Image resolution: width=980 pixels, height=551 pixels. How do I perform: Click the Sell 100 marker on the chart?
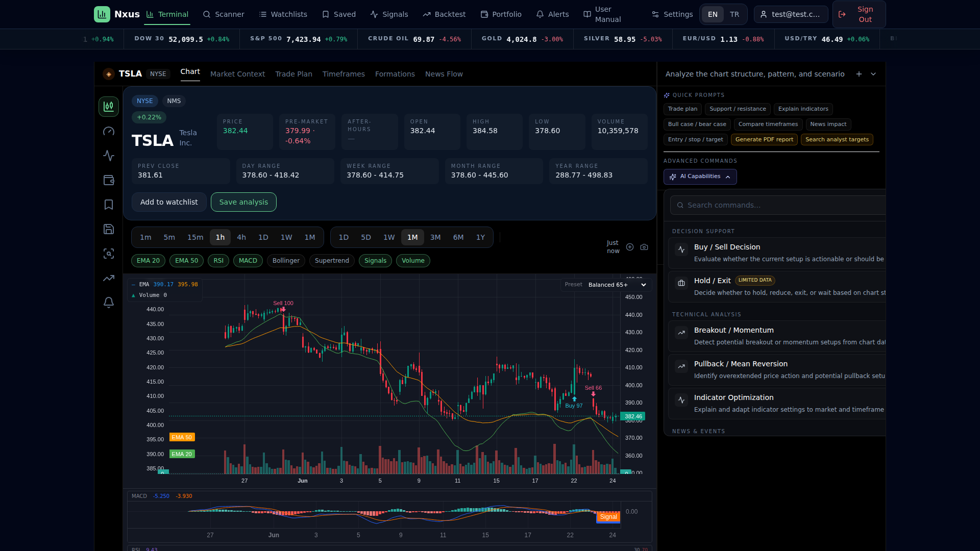[283, 306]
